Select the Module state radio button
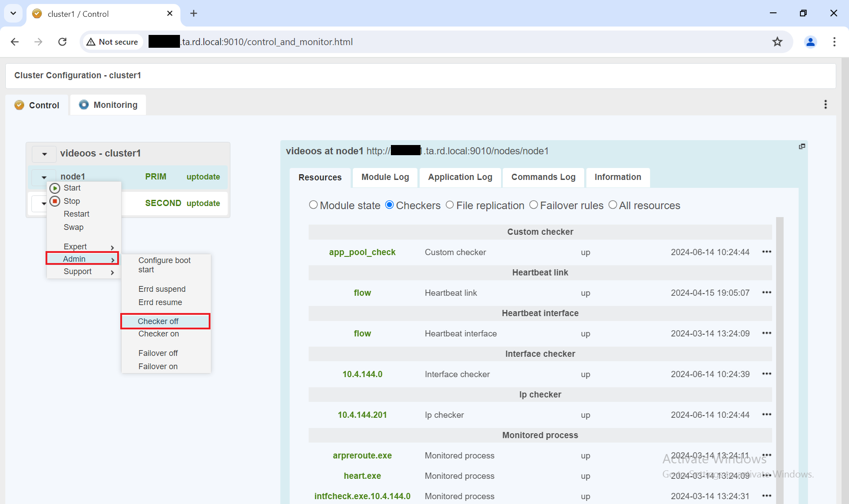Image resolution: width=849 pixels, height=504 pixels. 313,205
